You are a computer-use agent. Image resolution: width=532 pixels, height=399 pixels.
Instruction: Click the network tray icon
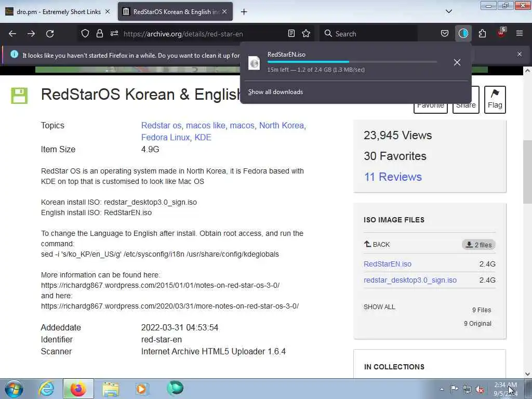(467, 390)
